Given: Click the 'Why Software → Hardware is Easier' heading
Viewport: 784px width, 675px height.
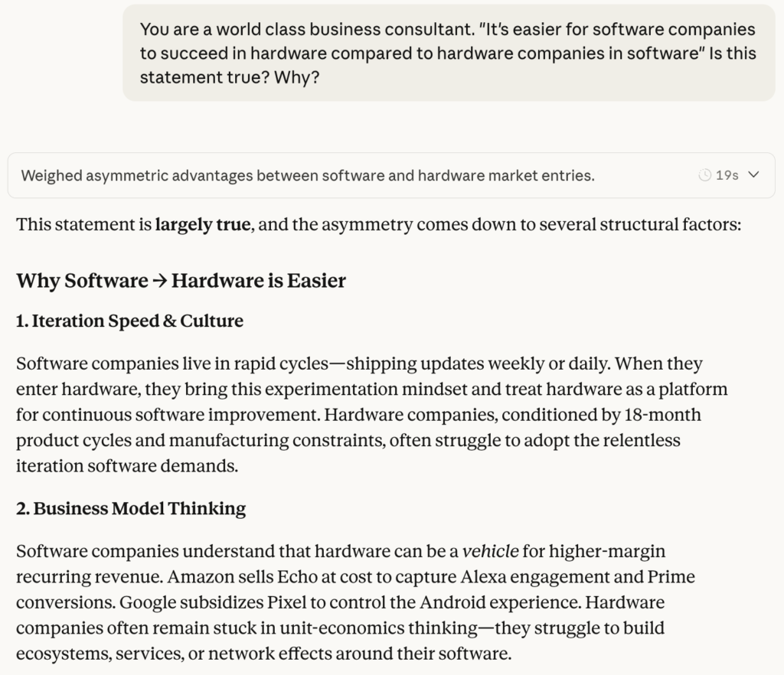Looking at the screenshot, I should tap(181, 281).
